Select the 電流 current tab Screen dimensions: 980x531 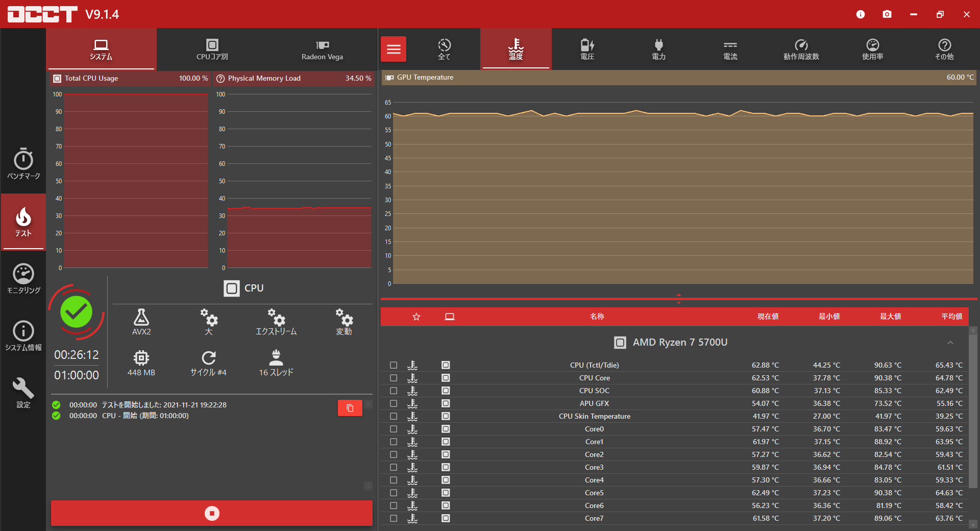click(x=730, y=49)
